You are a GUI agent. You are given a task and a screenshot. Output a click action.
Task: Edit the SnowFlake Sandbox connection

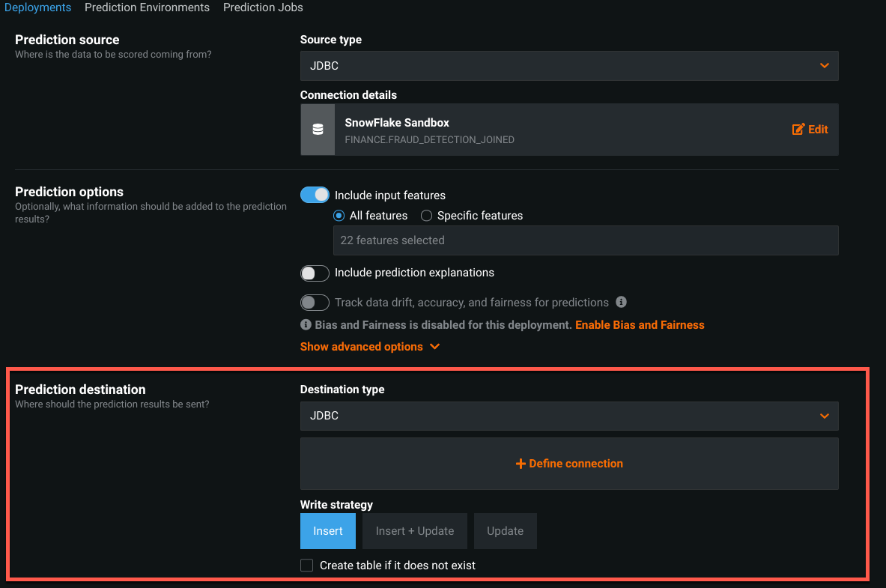pyautogui.click(x=810, y=130)
